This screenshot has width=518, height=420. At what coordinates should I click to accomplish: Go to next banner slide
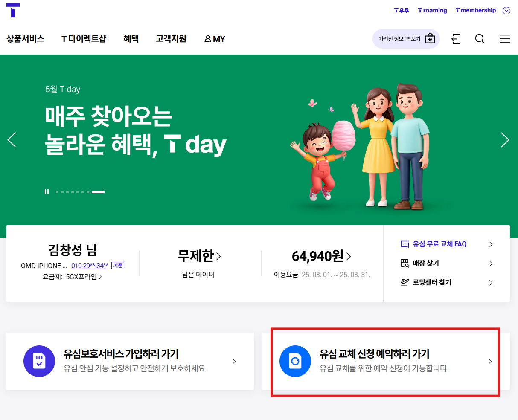click(x=505, y=139)
